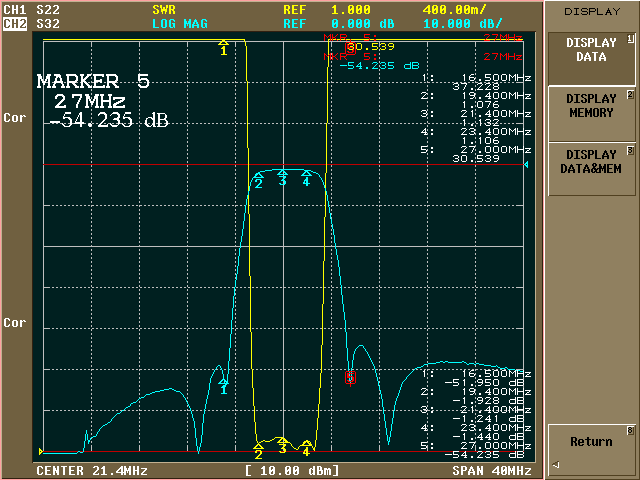Choose the DISPLAY DATA&MEM softkey
This screenshot has width=640, height=480.
pos(590,162)
